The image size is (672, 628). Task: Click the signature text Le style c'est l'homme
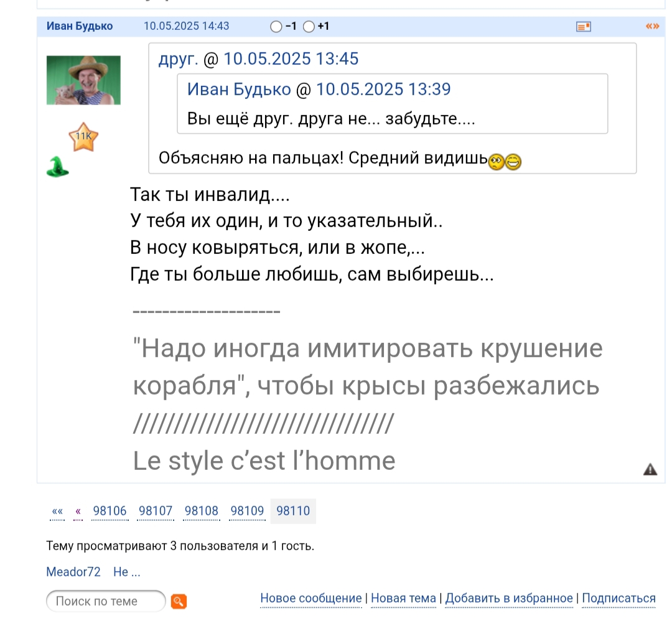[x=264, y=461]
